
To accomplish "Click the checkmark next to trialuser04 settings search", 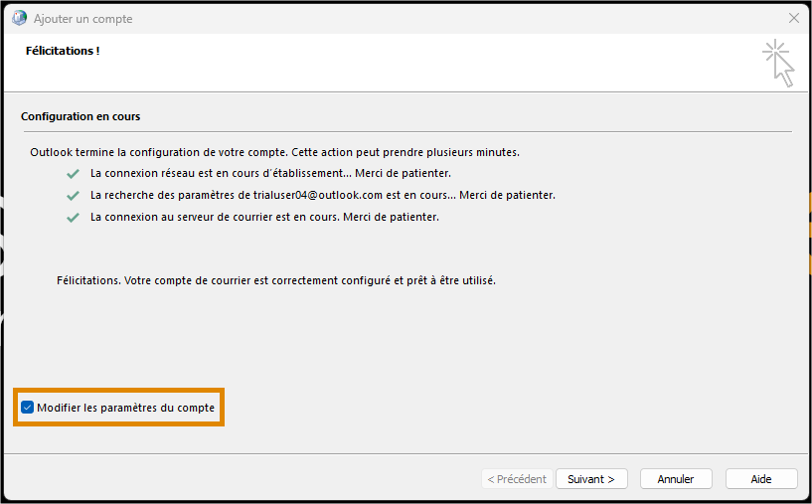I will pos(73,196).
